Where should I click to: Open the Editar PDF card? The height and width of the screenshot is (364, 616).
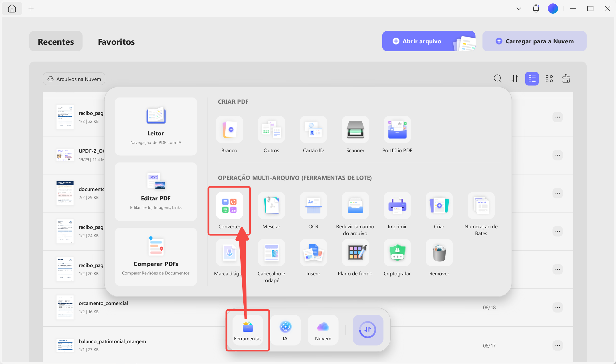point(156,192)
